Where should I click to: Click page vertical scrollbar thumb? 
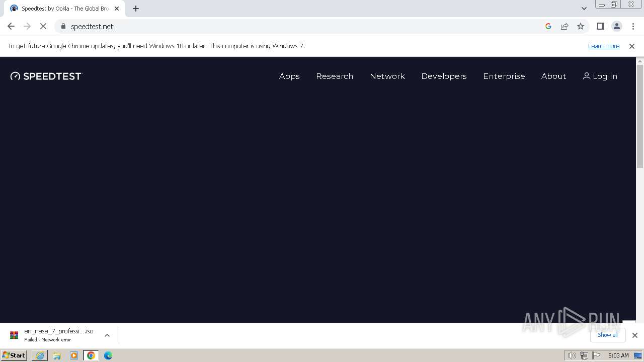click(x=640, y=116)
